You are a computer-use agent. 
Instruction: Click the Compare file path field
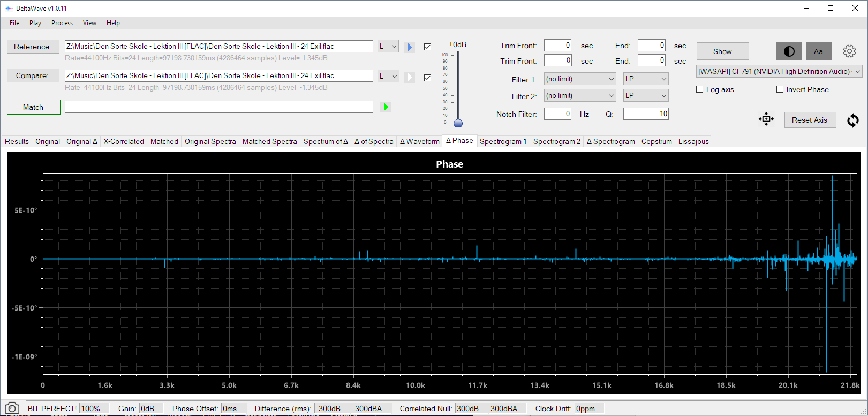coord(219,75)
